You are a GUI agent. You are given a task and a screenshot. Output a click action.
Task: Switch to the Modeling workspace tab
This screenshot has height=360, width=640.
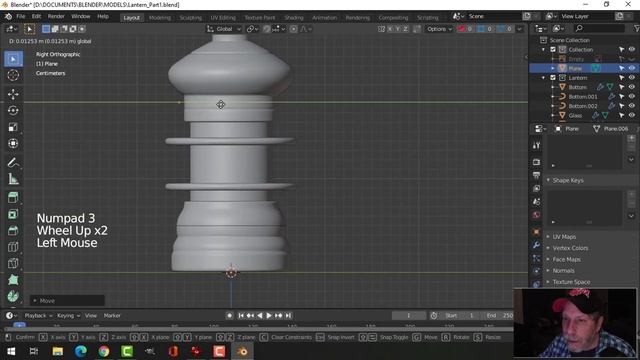pos(160,18)
